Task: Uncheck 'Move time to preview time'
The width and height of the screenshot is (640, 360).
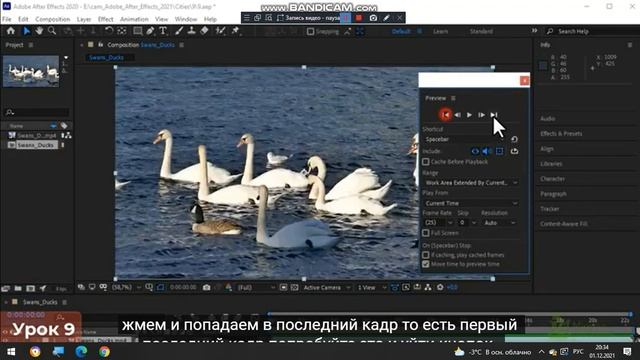Action: (426, 264)
